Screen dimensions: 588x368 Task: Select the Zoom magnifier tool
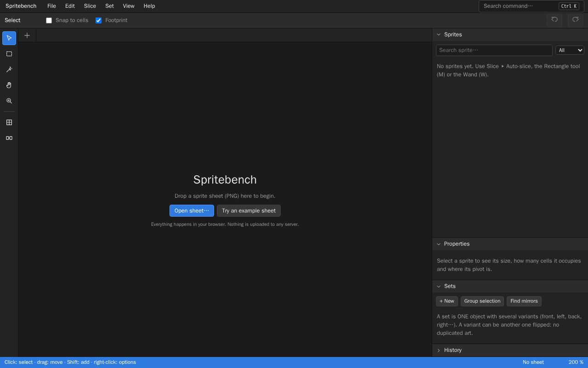tap(9, 101)
